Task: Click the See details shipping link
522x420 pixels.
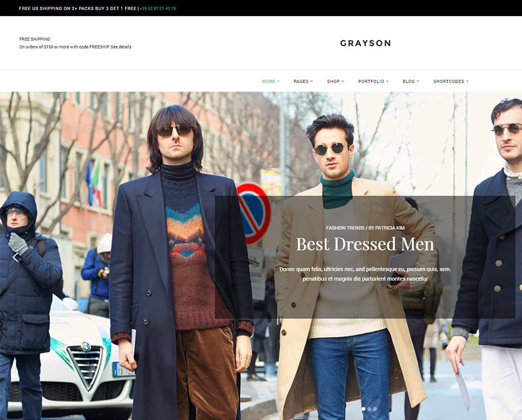Action: 121,47
